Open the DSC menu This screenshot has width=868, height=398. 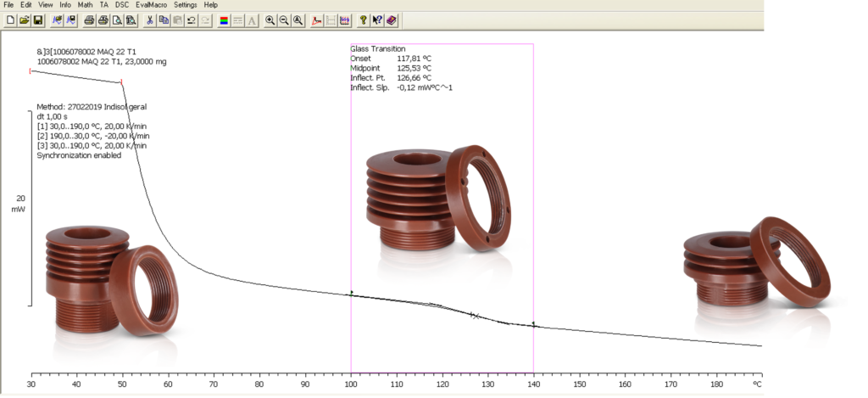(x=122, y=5)
